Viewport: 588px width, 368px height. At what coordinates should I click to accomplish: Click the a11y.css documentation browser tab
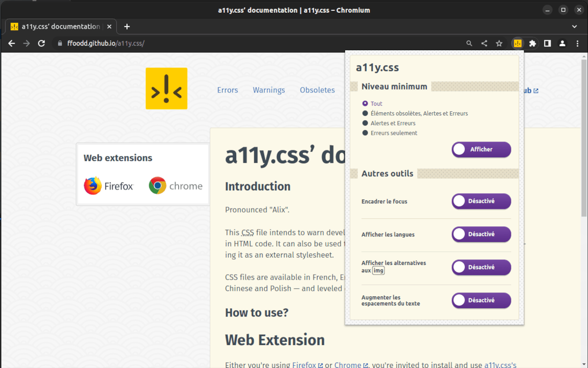[60, 26]
